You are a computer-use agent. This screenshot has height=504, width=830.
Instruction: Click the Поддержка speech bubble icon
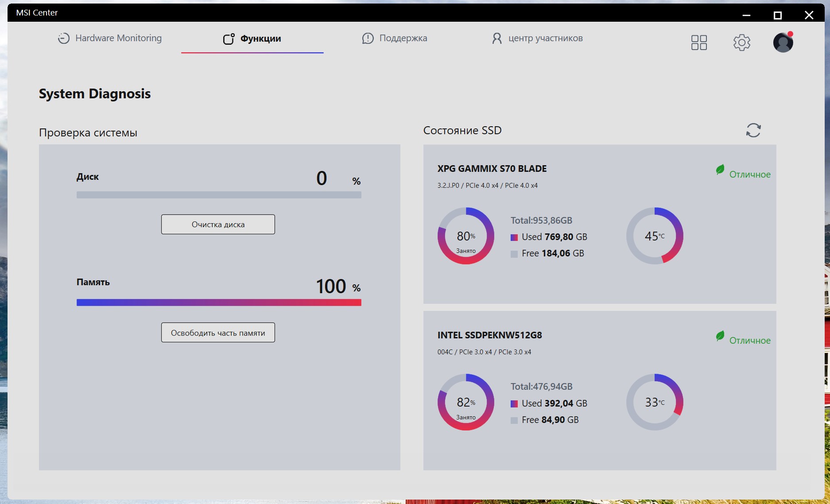368,39
